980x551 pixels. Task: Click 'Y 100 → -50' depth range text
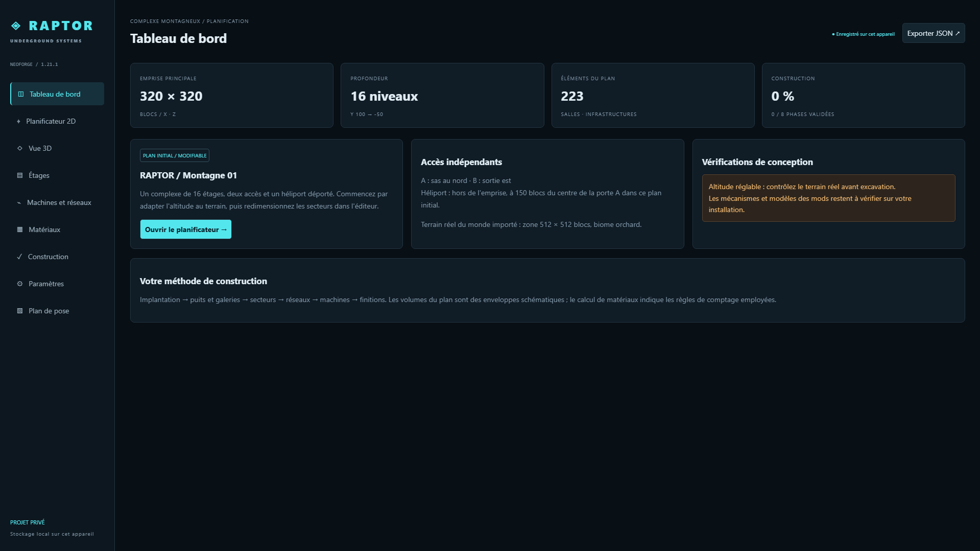click(367, 114)
